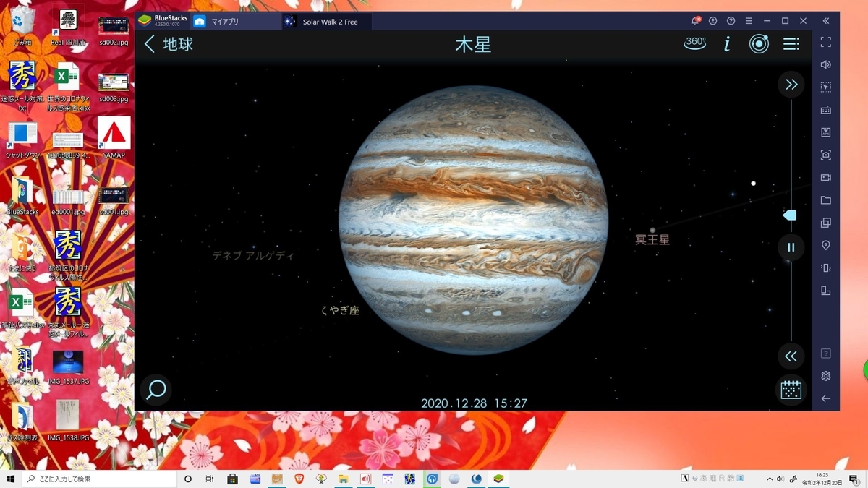Screen dimensions: 868x488
Task: Rotate screen icon in sidebar
Action: (825, 291)
